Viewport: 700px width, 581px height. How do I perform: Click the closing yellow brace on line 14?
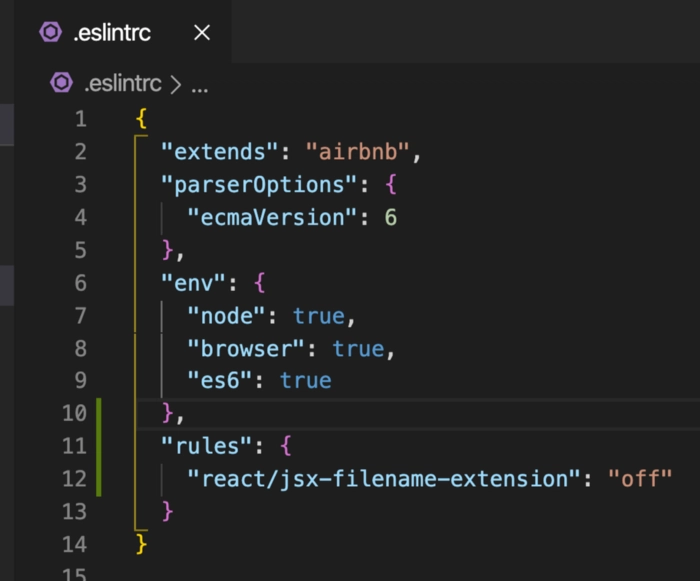point(142,544)
